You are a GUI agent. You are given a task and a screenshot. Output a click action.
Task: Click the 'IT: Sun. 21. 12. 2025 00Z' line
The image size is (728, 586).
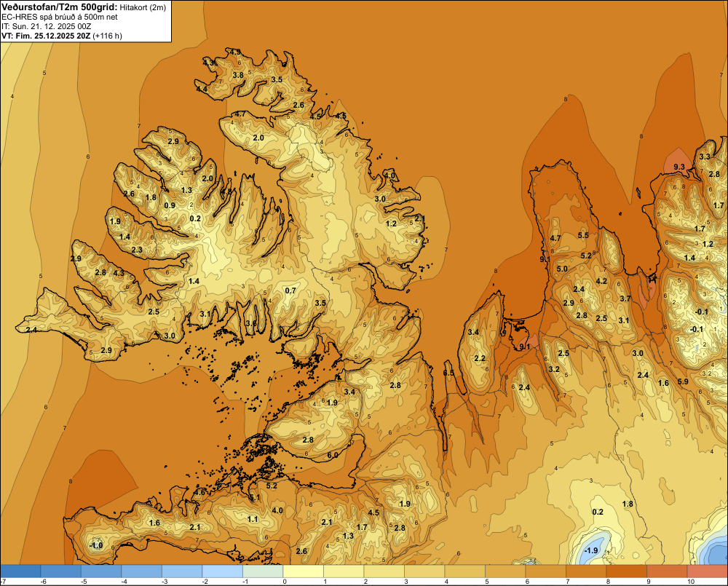(47, 26)
